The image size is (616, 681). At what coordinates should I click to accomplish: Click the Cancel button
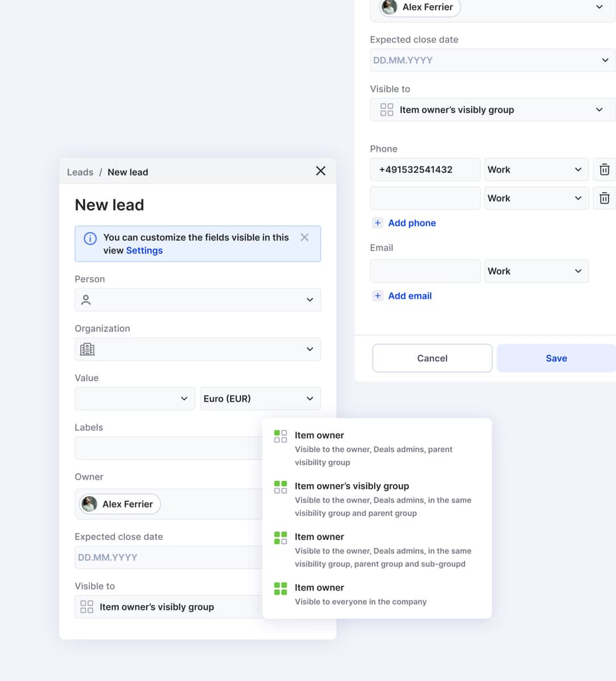[432, 358]
